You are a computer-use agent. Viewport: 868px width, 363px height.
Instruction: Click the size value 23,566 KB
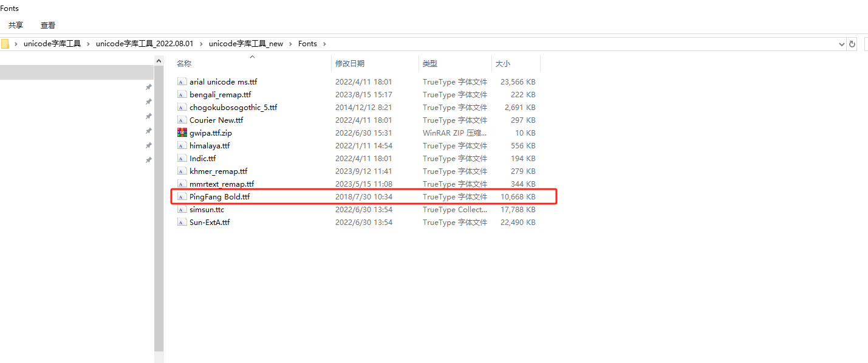518,81
